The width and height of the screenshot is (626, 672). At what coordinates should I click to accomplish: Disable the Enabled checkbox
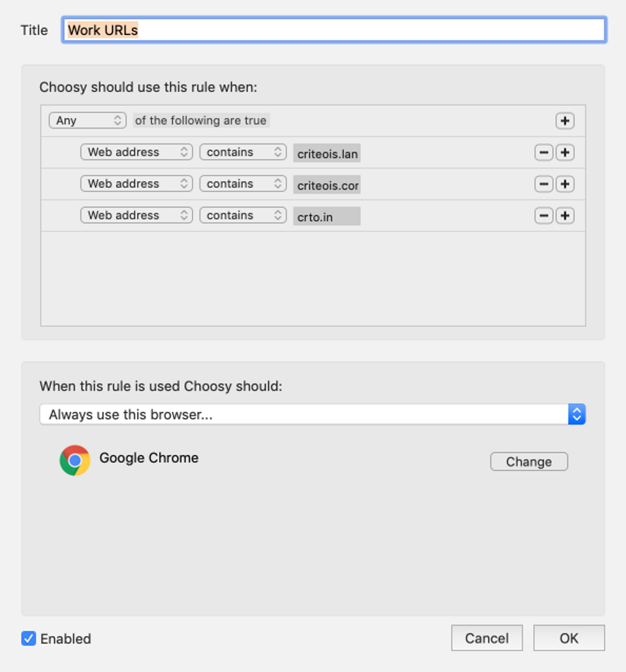[28, 639]
